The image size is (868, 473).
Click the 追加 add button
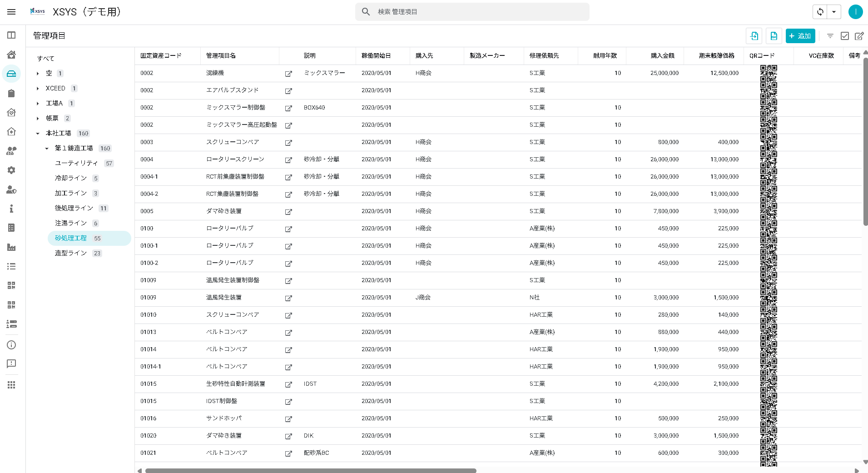tap(800, 36)
